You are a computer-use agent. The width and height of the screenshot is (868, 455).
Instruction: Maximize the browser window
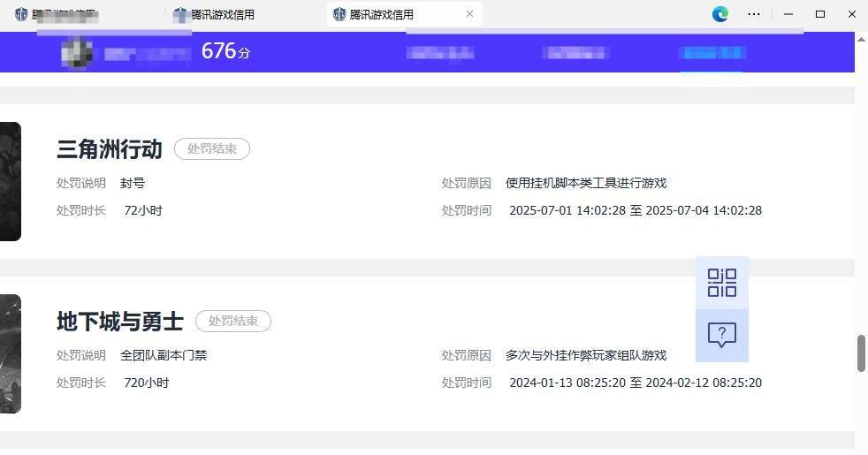[820, 14]
